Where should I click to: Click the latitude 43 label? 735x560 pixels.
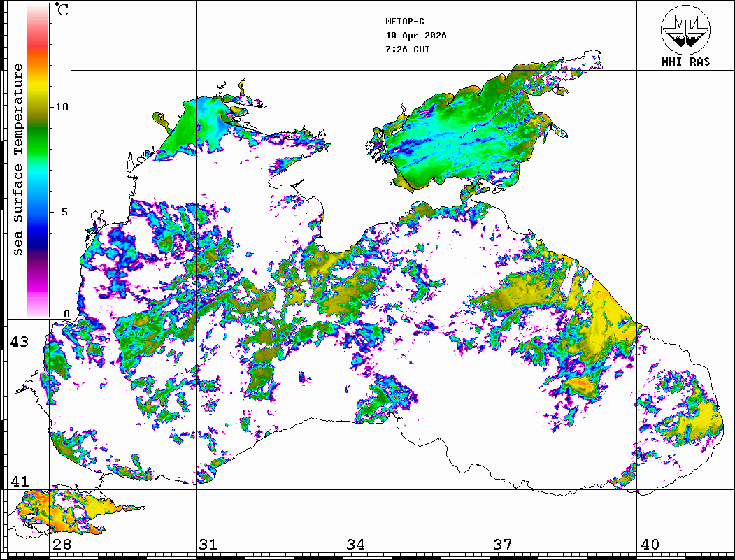19,342
